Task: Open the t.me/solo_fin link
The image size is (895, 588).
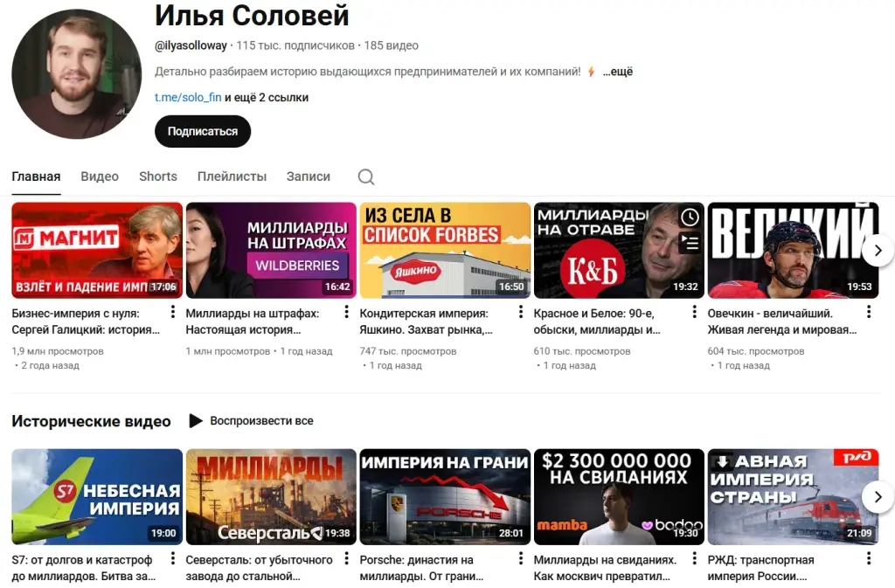Action: click(x=188, y=98)
